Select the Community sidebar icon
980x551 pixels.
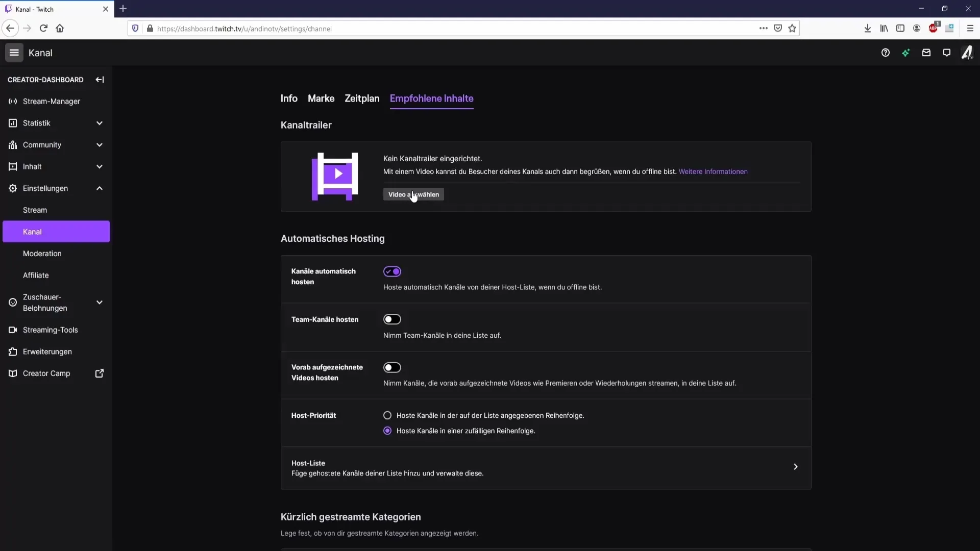point(12,144)
